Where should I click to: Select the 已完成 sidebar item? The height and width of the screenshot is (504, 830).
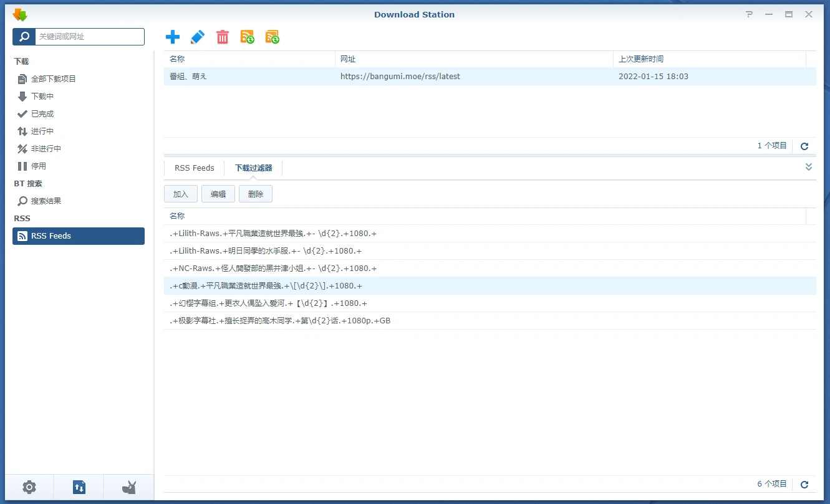point(42,114)
